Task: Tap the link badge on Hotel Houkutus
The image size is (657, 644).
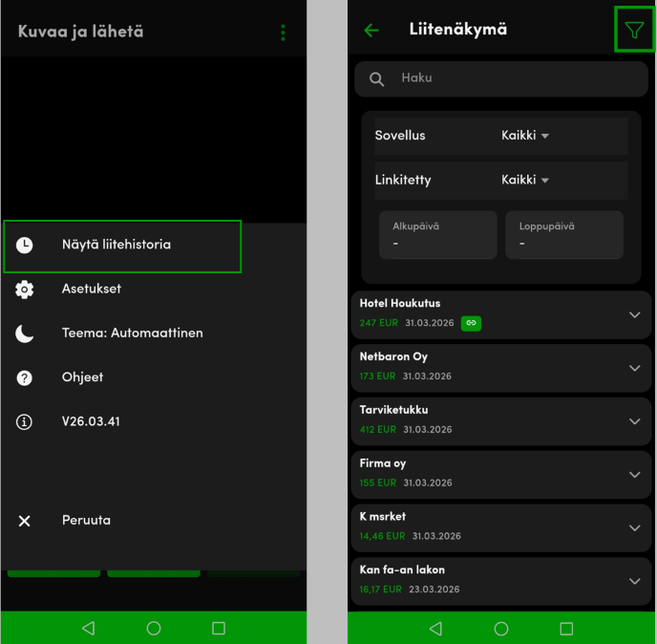Action: (471, 323)
